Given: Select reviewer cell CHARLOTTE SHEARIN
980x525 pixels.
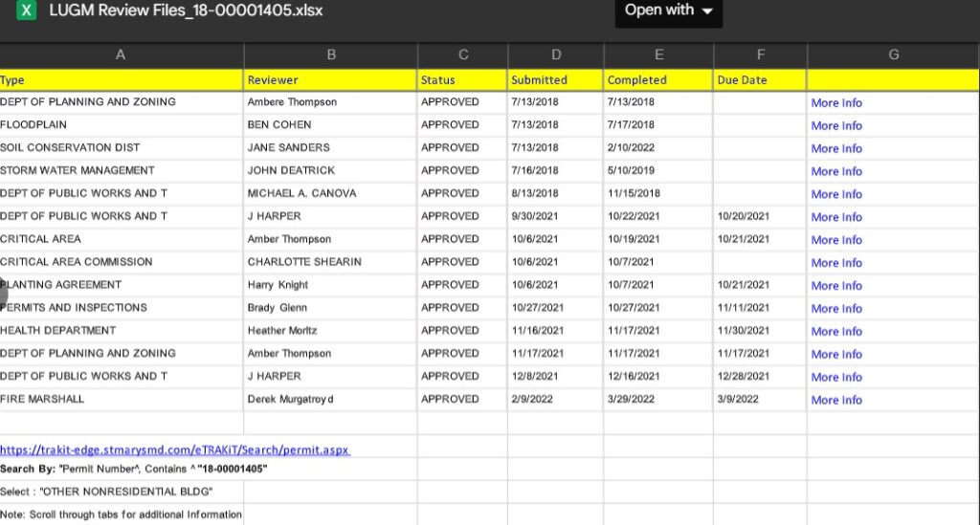Looking at the screenshot, I should (x=330, y=262).
